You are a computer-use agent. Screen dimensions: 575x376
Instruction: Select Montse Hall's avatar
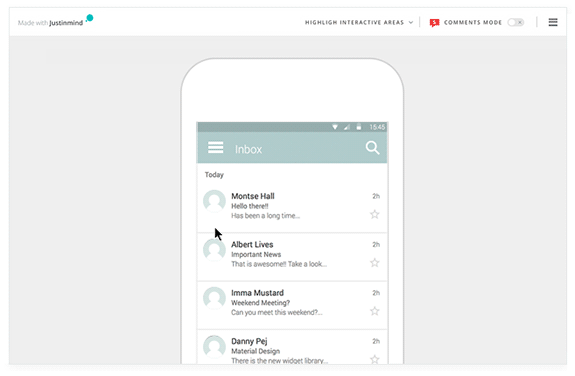click(214, 201)
